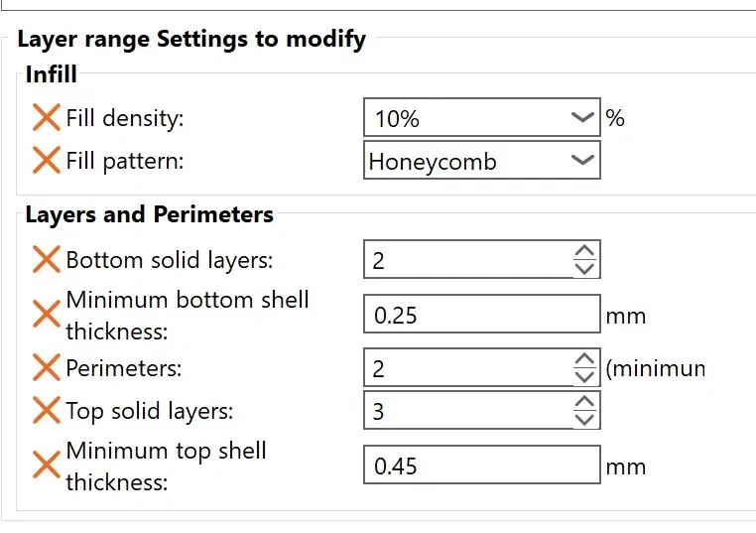Focus the Perimeters number field
Image resolution: width=756 pixels, height=533 pixels.
pos(466,368)
